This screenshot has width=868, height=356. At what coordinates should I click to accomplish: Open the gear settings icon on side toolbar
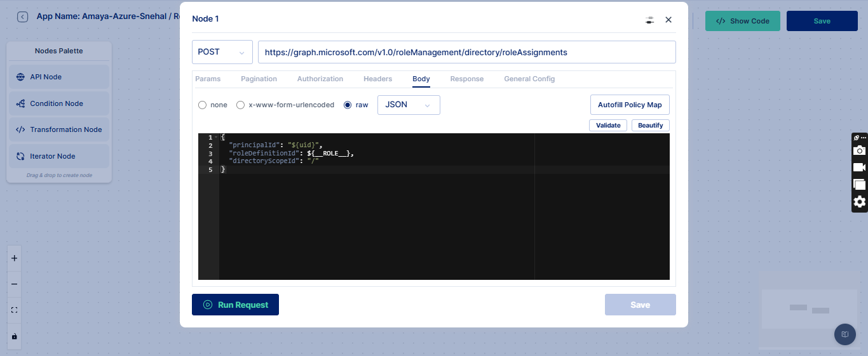click(859, 202)
